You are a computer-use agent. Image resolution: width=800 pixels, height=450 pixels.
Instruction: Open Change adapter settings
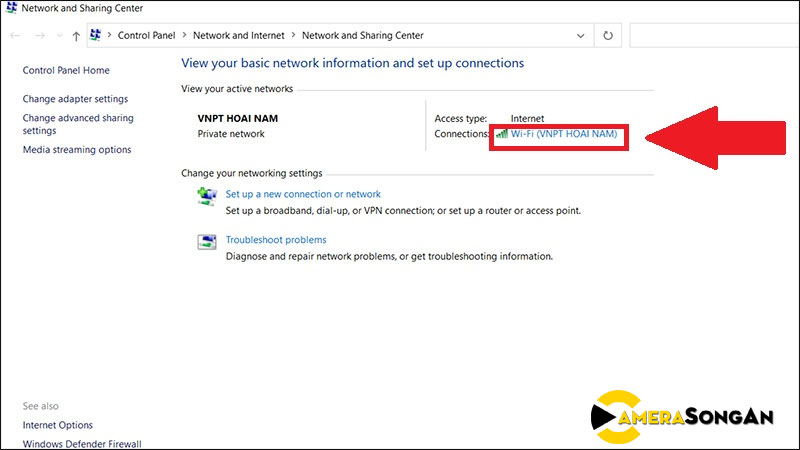[x=75, y=99]
